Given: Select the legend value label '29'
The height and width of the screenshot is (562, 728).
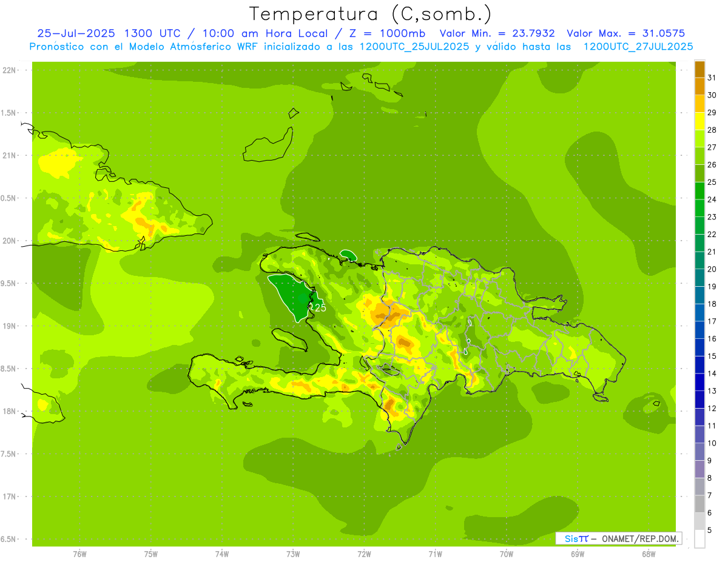Looking at the screenshot, I should coord(712,112).
